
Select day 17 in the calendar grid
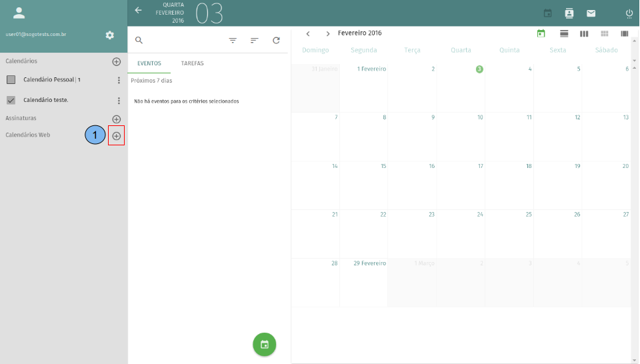point(461,185)
